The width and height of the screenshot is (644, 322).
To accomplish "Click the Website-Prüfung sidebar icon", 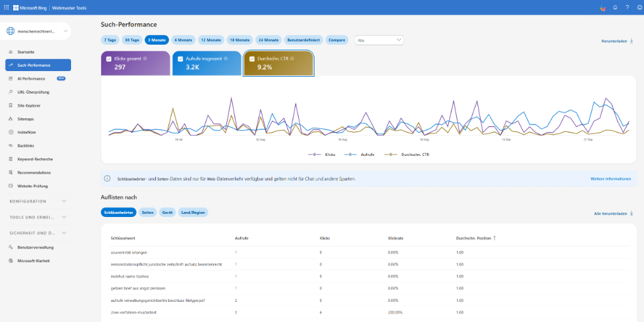I will coord(10,186).
